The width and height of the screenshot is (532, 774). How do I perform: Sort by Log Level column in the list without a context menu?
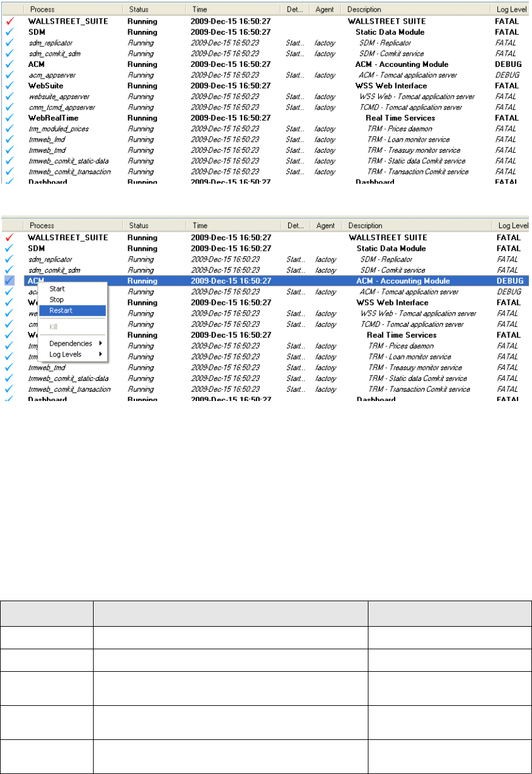point(511,10)
